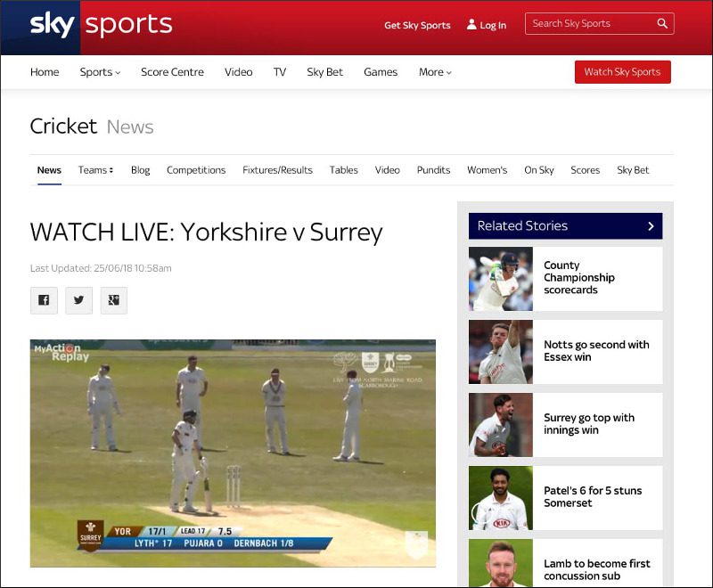The image size is (713, 588).
Task: Open Notts go second with Essex win story
Action: point(596,351)
